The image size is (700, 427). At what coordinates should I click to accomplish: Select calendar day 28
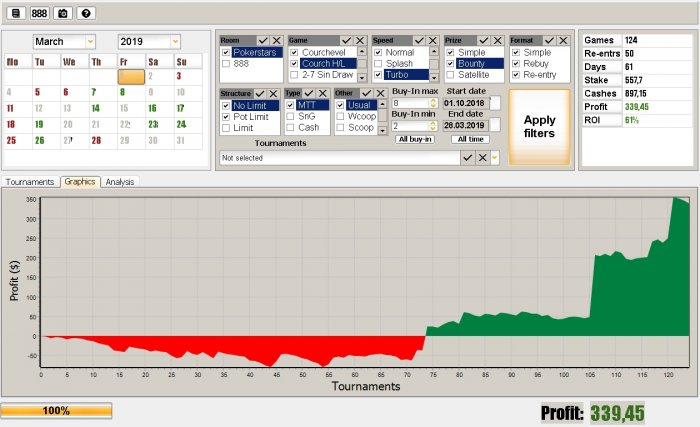click(x=96, y=141)
